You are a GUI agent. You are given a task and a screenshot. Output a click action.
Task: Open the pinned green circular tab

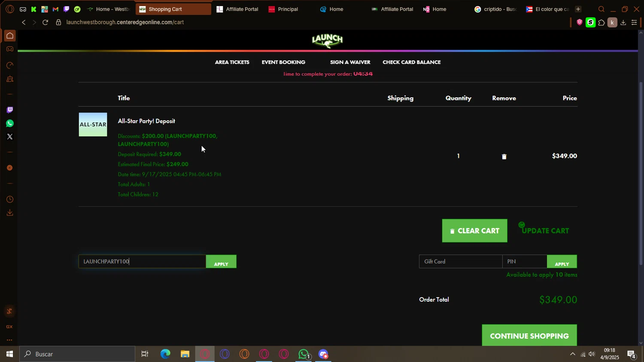click(x=77, y=9)
